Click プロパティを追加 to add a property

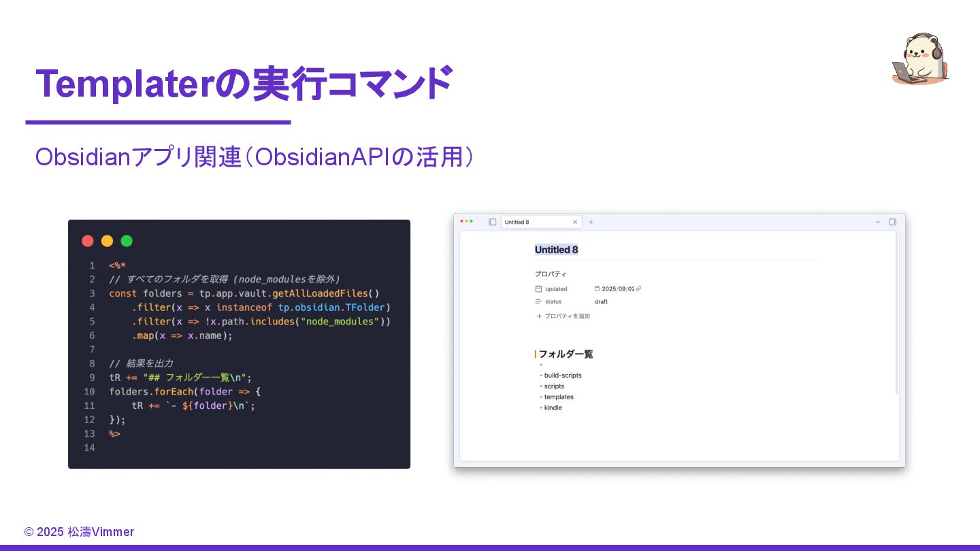coord(563,316)
